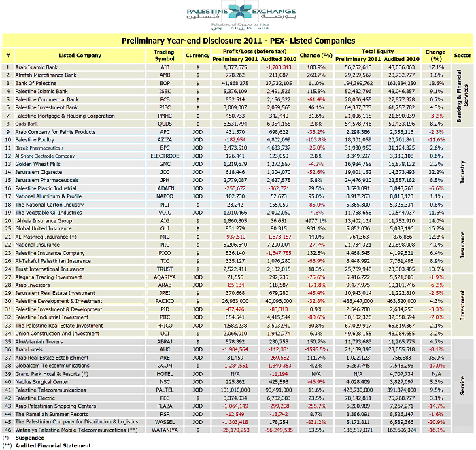Select the Listed Company column header
This screenshot has width=476, height=450.
(80, 55)
